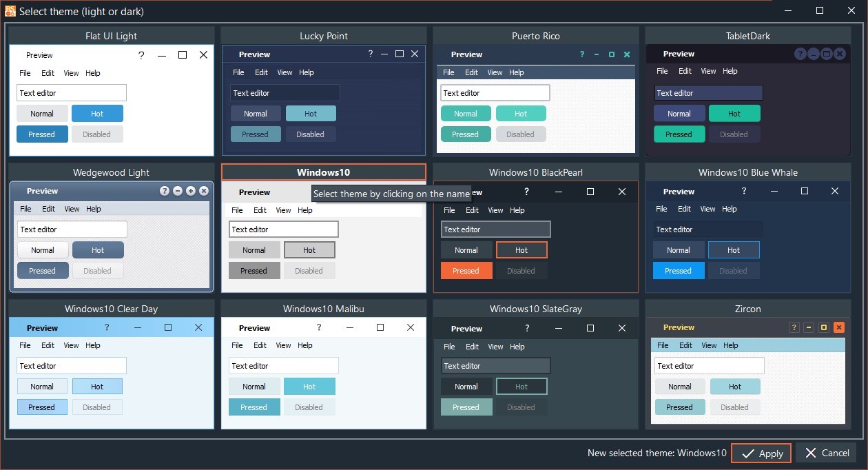Open File menu in Flat UI Light preview
The height and width of the screenshot is (470, 868).
(x=25, y=73)
